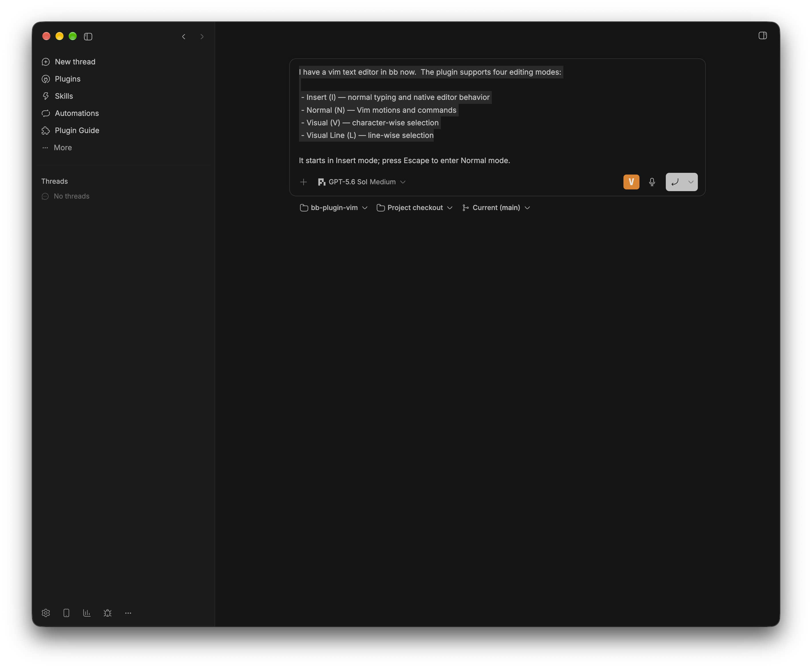Activate the microphone dictation icon
Viewport: 812px width, 669px height.
tap(652, 182)
